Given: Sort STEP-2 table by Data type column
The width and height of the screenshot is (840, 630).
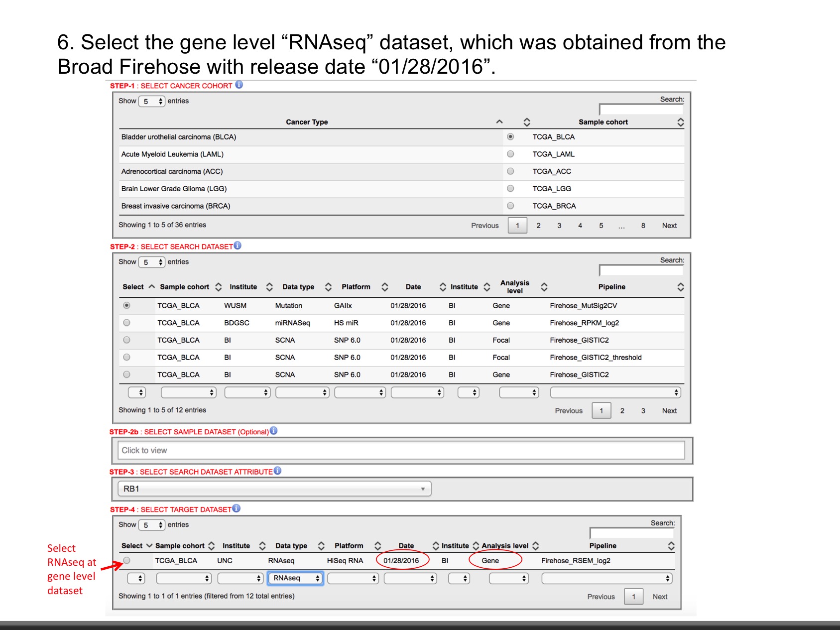Looking at the screenshot, I should [x=328, y=287].
